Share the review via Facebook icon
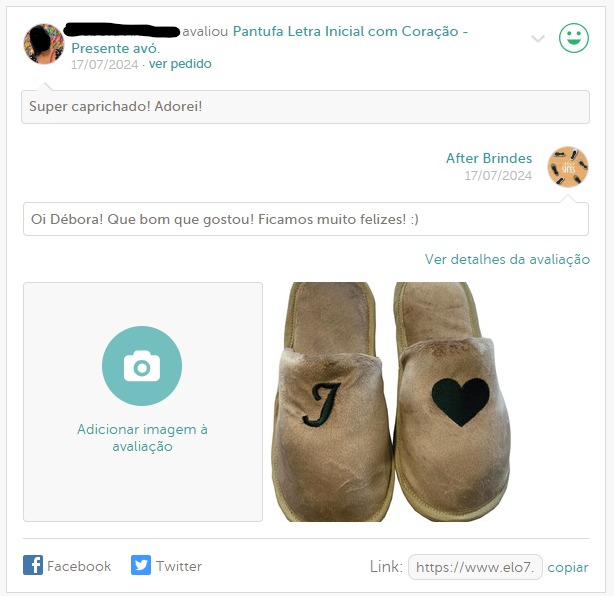The width and height of the screenshot is (614, 596). [x=33, y=565]
